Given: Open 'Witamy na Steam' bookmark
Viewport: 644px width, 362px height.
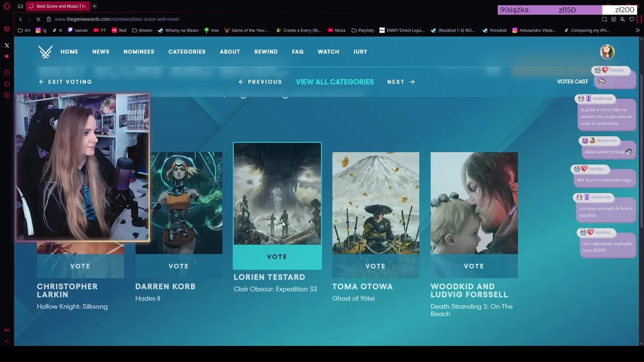Looking at the screenshot, I should [178, 30].
